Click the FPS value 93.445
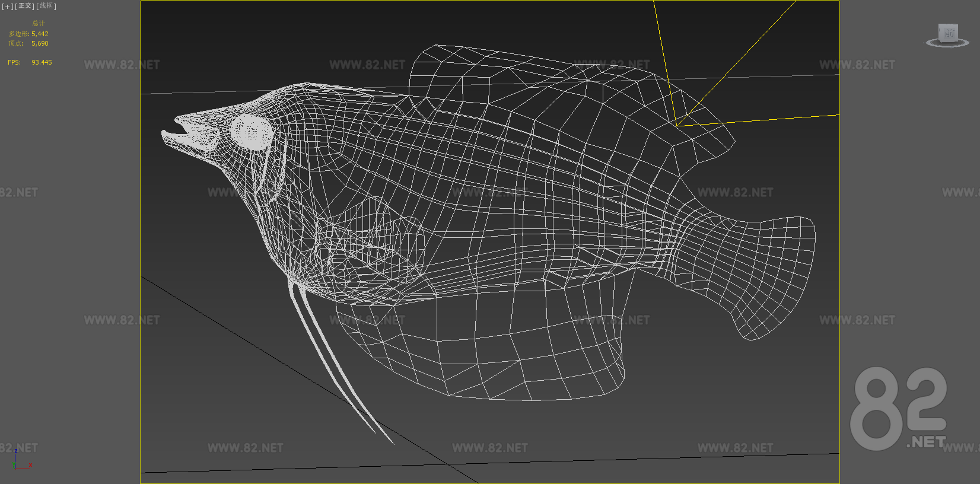This screenshot has height=484, width=980. (42, 62)
